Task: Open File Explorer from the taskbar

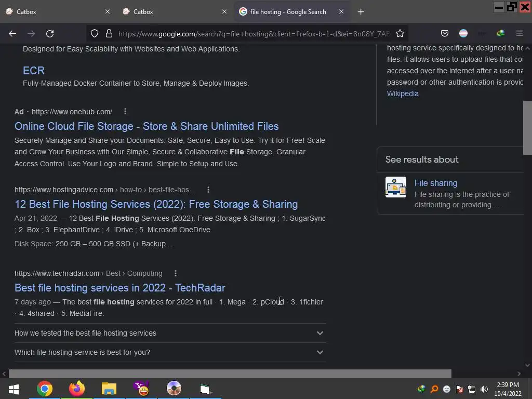Action: pos(109,389)
